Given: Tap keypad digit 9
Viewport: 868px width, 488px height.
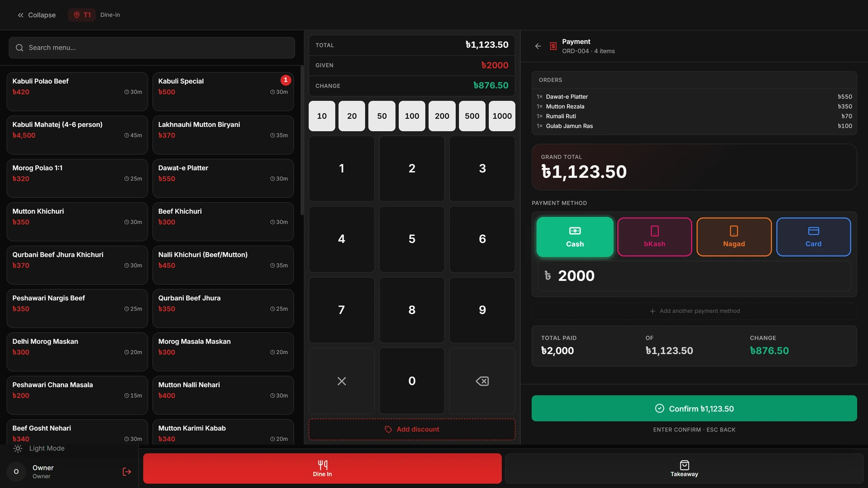Looking at the screenshot, I should 482,310.
